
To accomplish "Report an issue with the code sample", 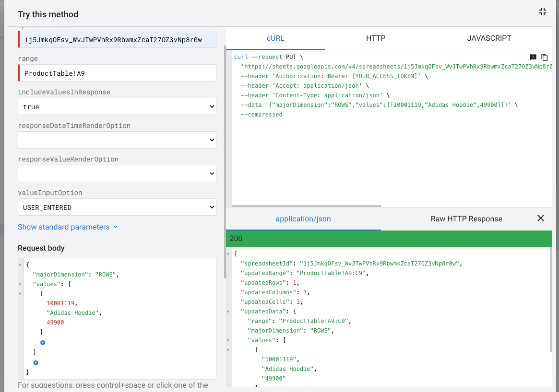I will coord(533,58).
